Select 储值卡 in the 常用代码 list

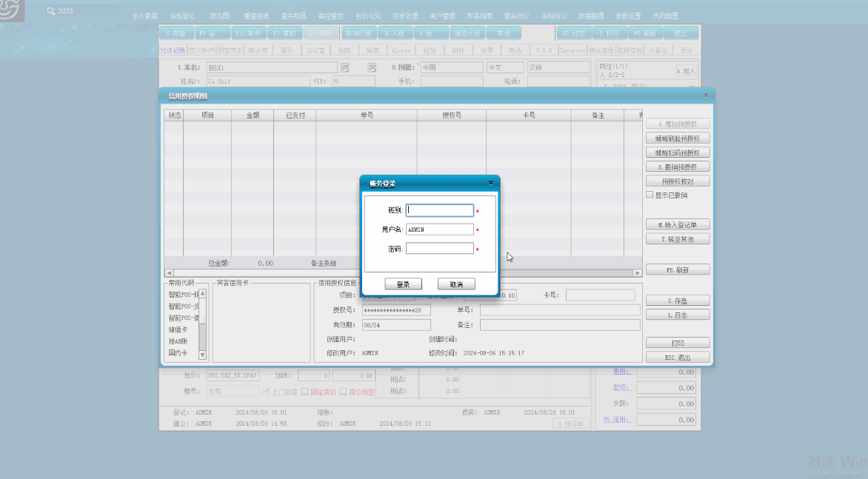click(178, 329)
